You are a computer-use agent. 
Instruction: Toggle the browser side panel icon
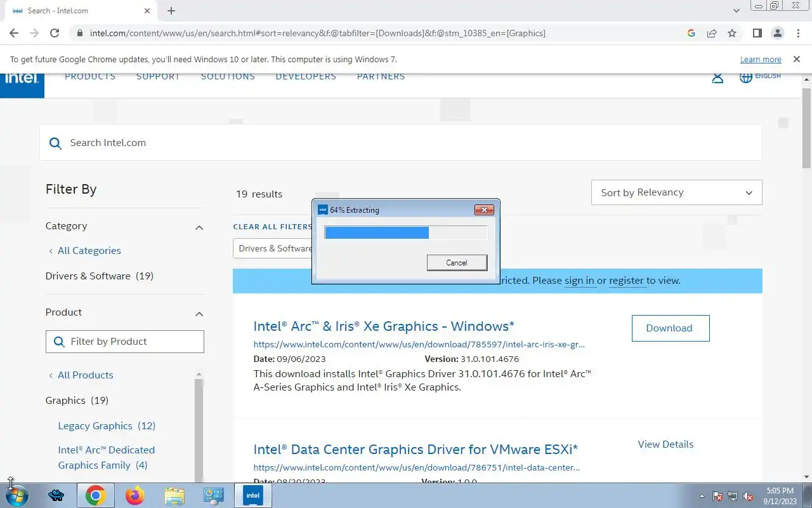click(757, 33)
